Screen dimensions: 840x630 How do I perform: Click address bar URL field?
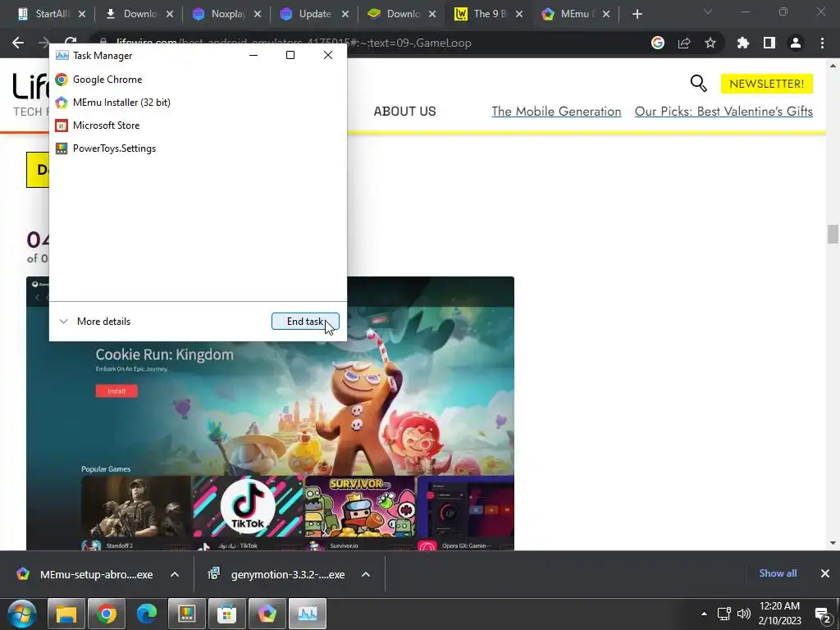click(x=370, y=43)
